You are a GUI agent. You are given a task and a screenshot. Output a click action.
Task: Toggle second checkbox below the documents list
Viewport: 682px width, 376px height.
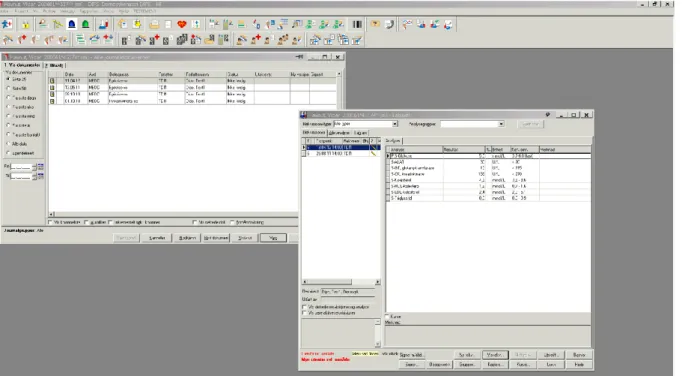(87, 222)
